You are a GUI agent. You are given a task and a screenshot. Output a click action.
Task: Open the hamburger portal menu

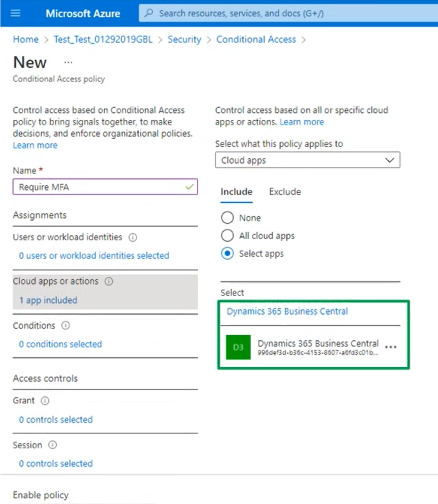pyautogui.click(x=16, y=13)
